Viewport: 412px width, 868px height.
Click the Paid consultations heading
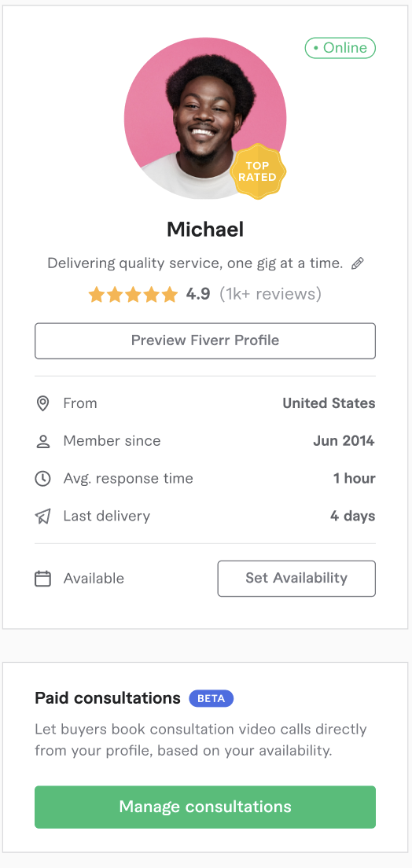pos(108,698)
